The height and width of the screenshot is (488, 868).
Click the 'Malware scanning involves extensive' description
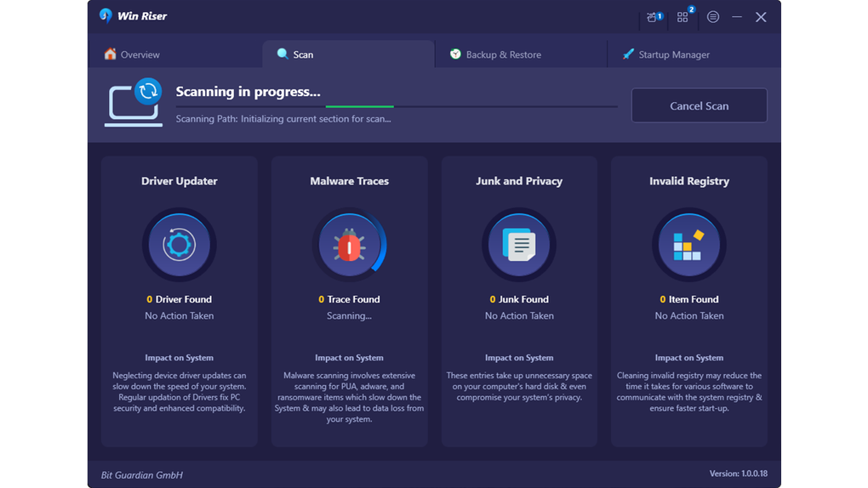(349, 397)
